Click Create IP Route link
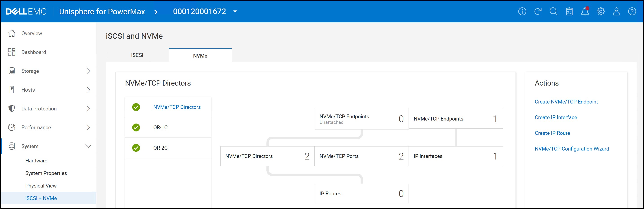This screenshot has height=209, width=644. pos(552,133)
